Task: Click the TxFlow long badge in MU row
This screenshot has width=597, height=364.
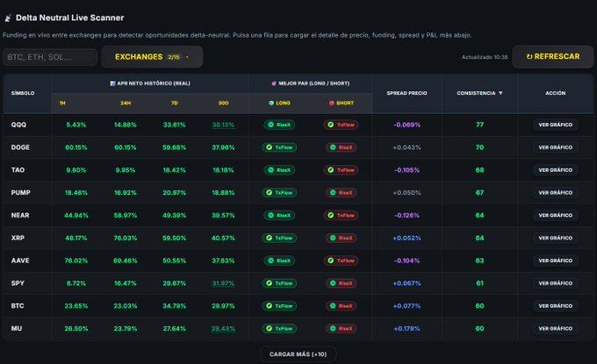Action: pos(279,329)
